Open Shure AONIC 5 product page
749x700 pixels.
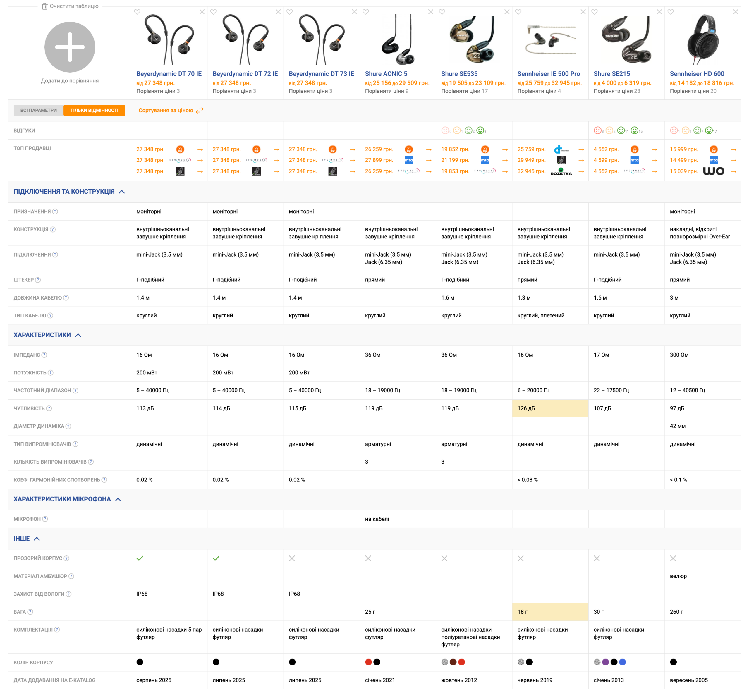pos(386,74)
